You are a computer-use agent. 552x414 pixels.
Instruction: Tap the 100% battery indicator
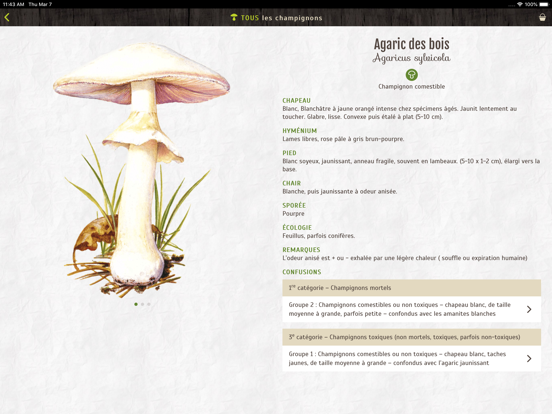pyautogui.click(x=537, y=4)
